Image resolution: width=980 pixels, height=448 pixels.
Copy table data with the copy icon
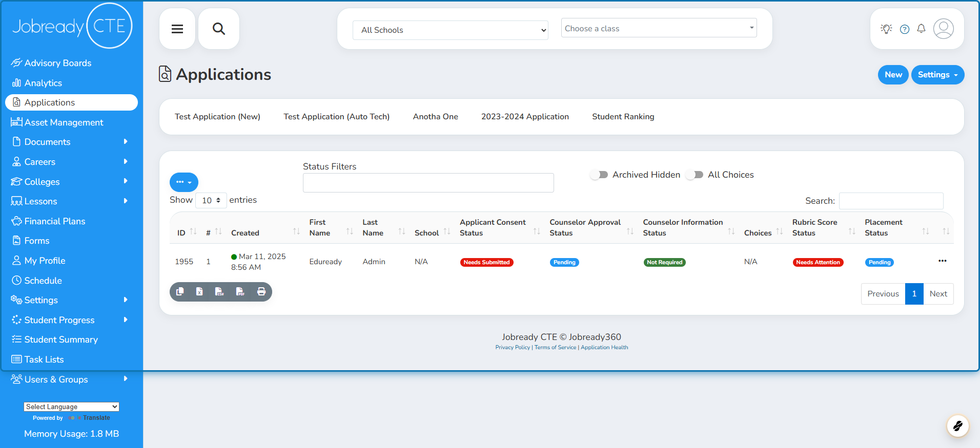180,292
